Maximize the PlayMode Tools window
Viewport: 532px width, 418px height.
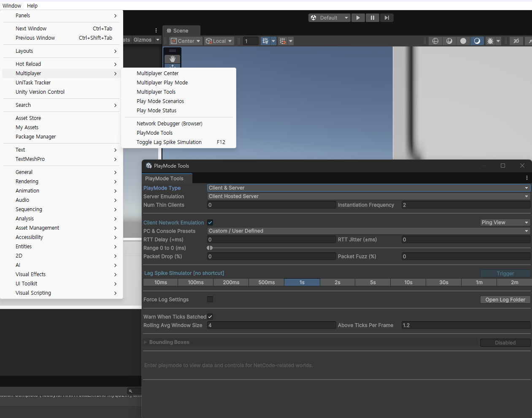coord(503,166)
